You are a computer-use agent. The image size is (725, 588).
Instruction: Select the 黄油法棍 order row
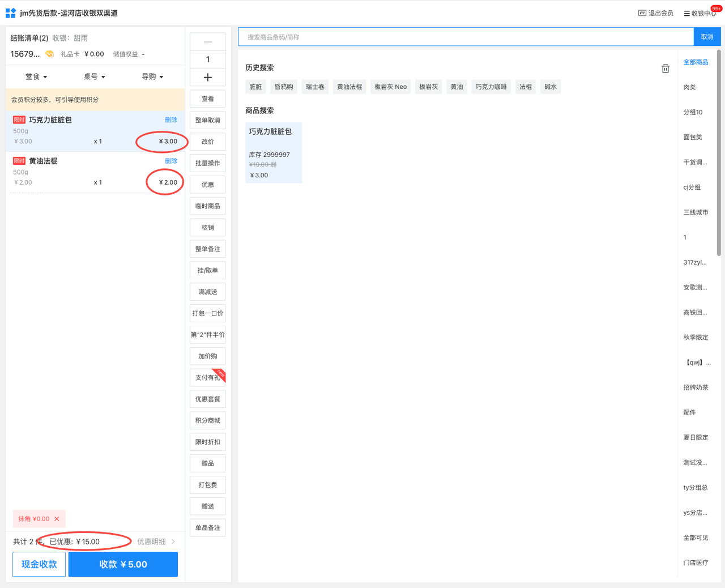click(95, 172)
